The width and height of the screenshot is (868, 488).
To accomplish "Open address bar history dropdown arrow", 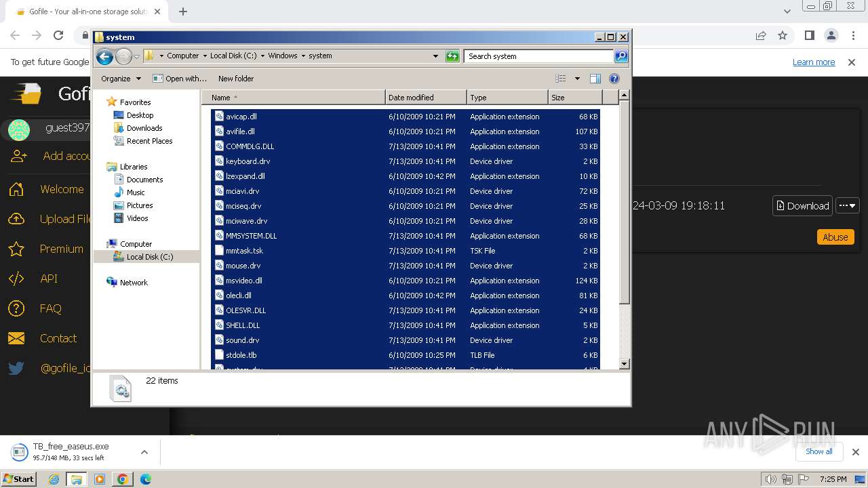I will (x=435, y=56).
